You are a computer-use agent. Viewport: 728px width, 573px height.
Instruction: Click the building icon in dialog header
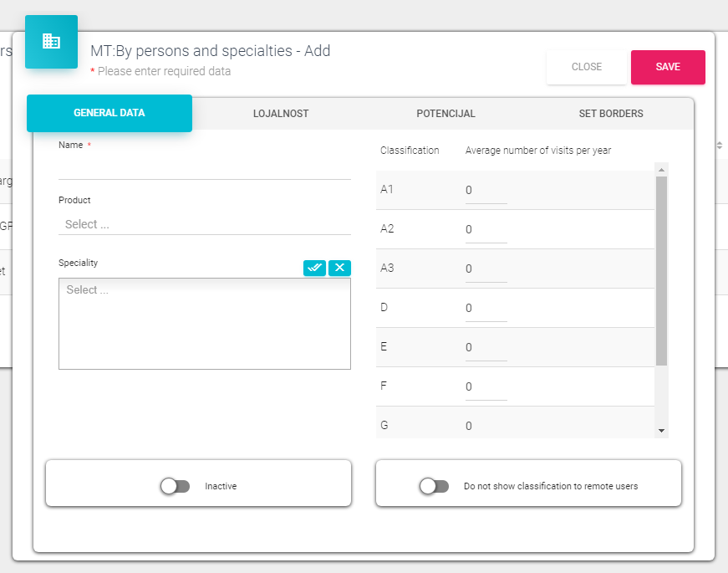[x=51, y=41]
